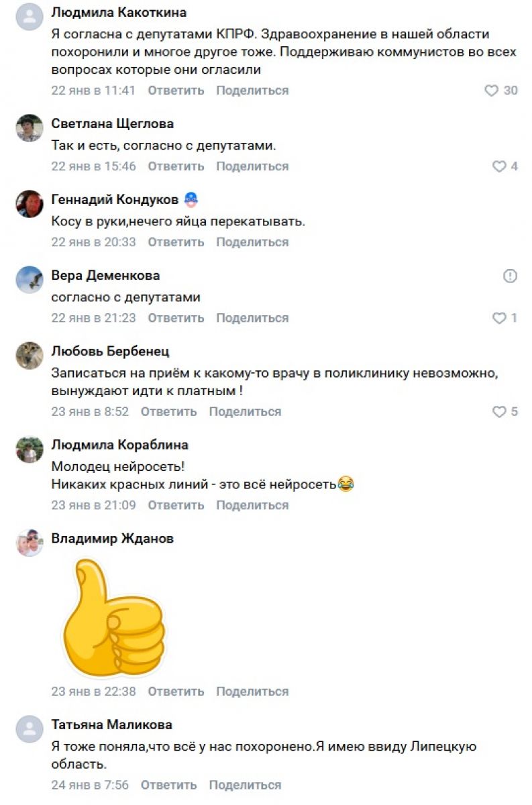The image size is (532, 805).
Task: Click Любовь Бербенец's cat avatar
Action: 30,356
